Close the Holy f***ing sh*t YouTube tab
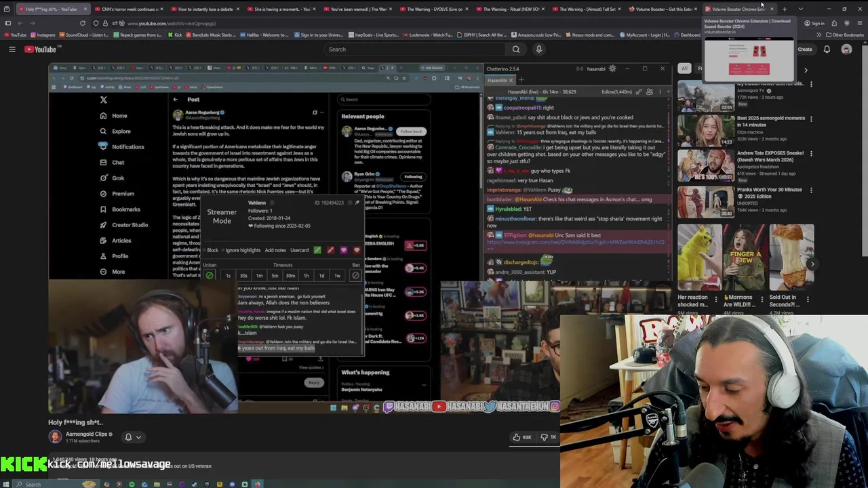 point(85,9)
